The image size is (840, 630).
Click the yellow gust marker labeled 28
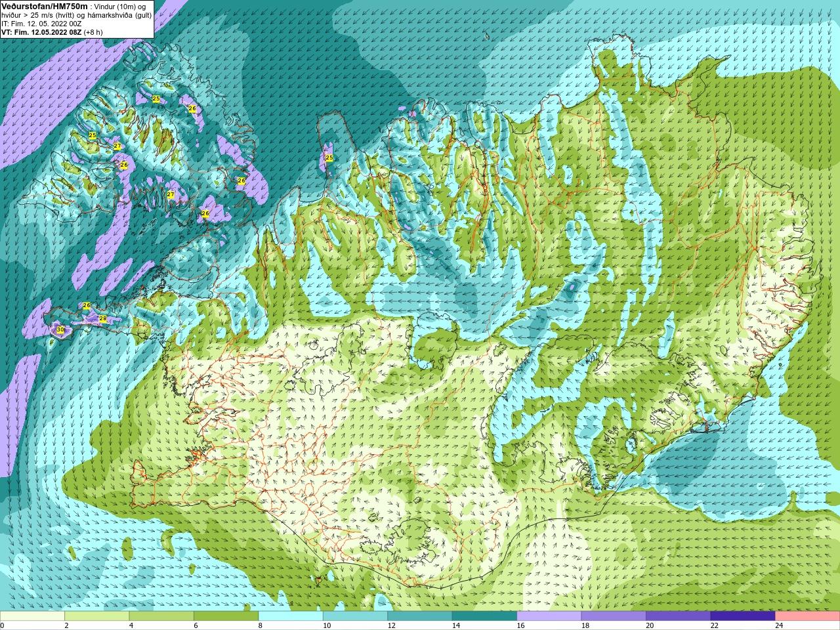coord(102,318)
